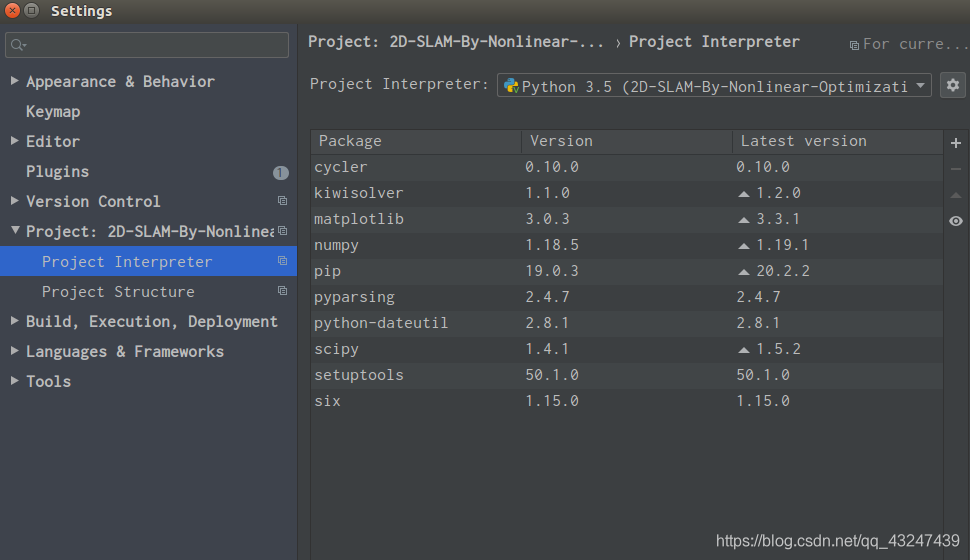
Task: Add a package with the plus icon
Action: pyautogui.click(x=956, y=143)
